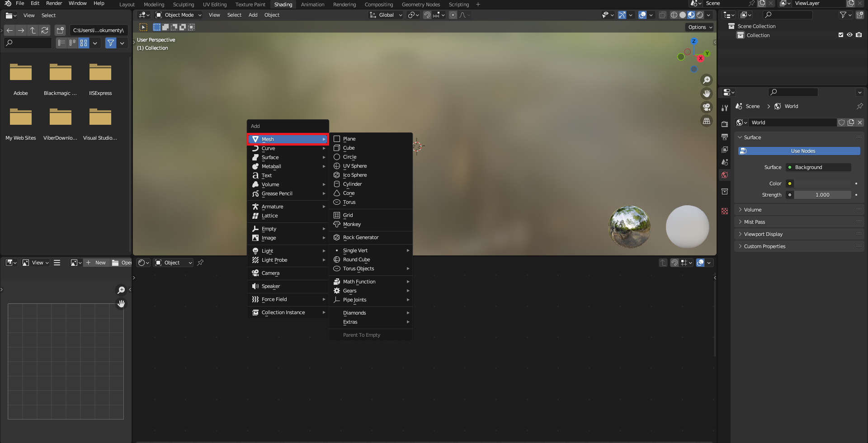Open the shader editor Object type dropdown
868x443 pixels.
(174, 263)
